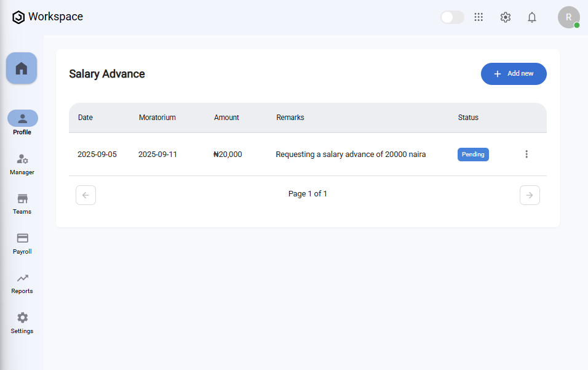The width and height of the screenshot is (588, 370).
Task: Open the three-dot row actions menu
Action: click(526, 154)
